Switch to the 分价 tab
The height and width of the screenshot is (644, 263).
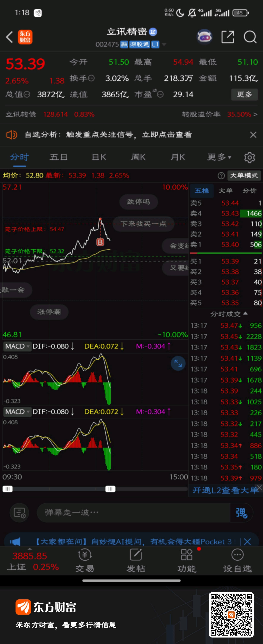pos(249,191)
